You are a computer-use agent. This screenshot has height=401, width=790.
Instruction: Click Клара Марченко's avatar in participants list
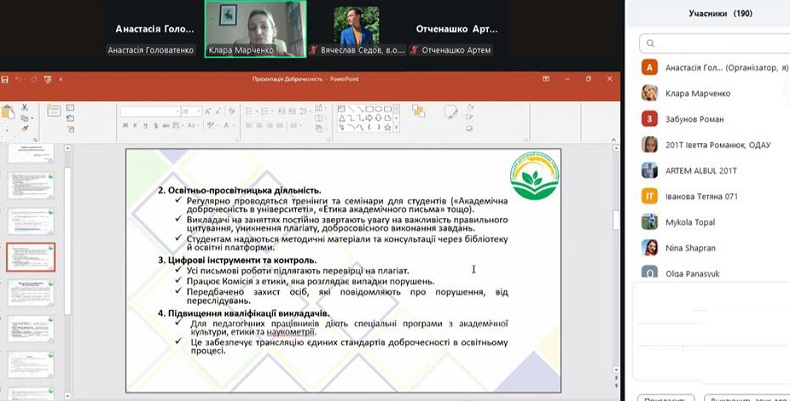[x=650, y=93]
